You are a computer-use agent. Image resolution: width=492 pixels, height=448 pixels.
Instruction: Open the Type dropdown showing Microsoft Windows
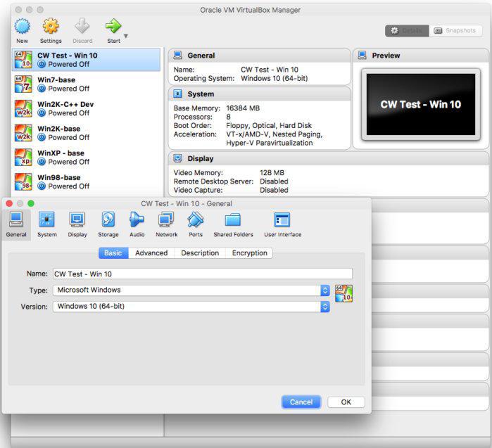click(191, 290)
